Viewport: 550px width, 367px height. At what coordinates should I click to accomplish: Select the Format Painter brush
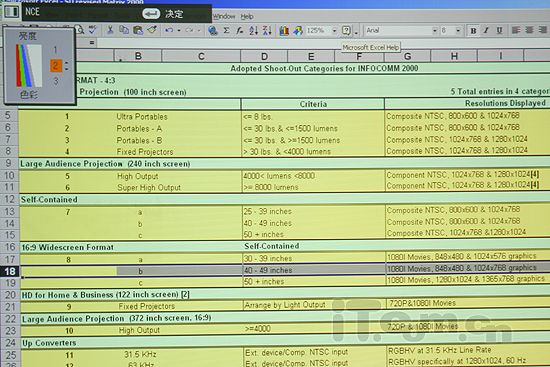[152, 30]
